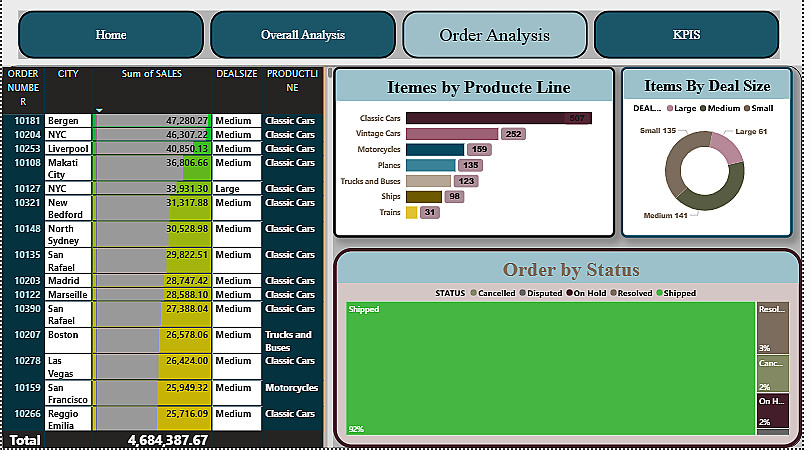Click the 31 data label for Trains
Viewport: 810px width, 450px height.
(430, 212)
